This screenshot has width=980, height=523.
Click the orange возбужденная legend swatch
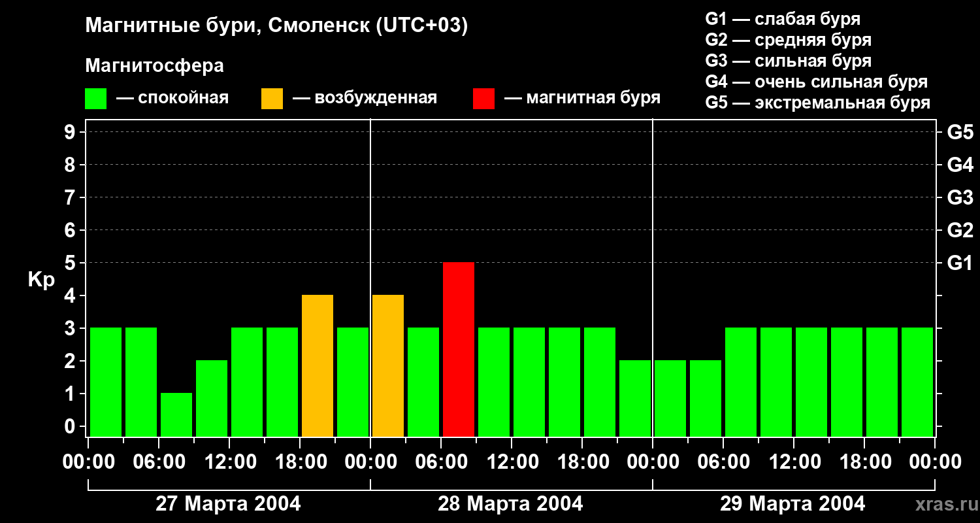272,98
